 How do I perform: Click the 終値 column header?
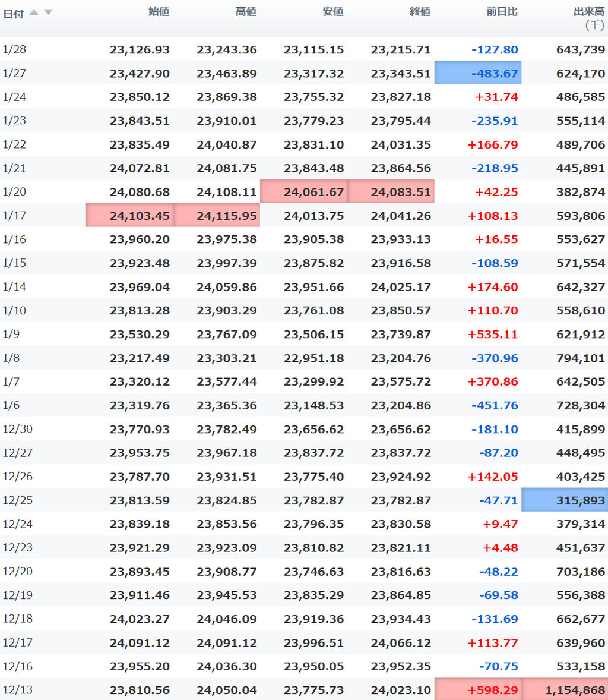[x=420, y=12]
